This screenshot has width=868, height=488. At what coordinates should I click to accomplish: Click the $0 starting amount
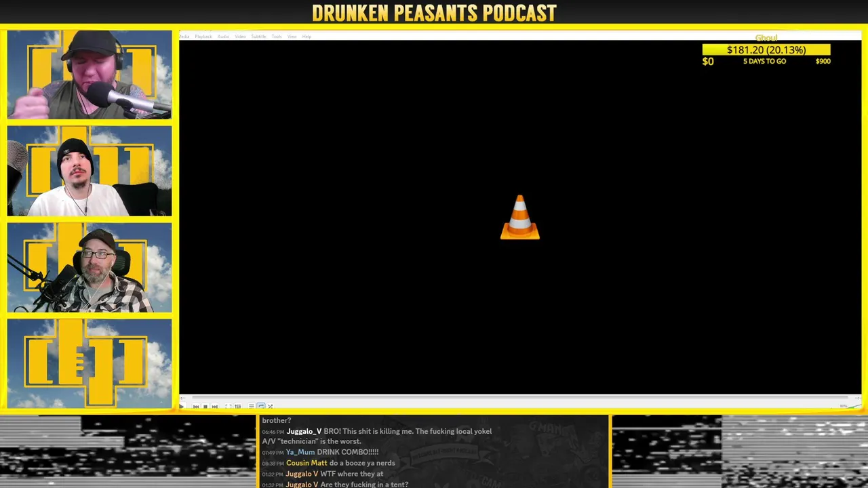tap(708, 61)
